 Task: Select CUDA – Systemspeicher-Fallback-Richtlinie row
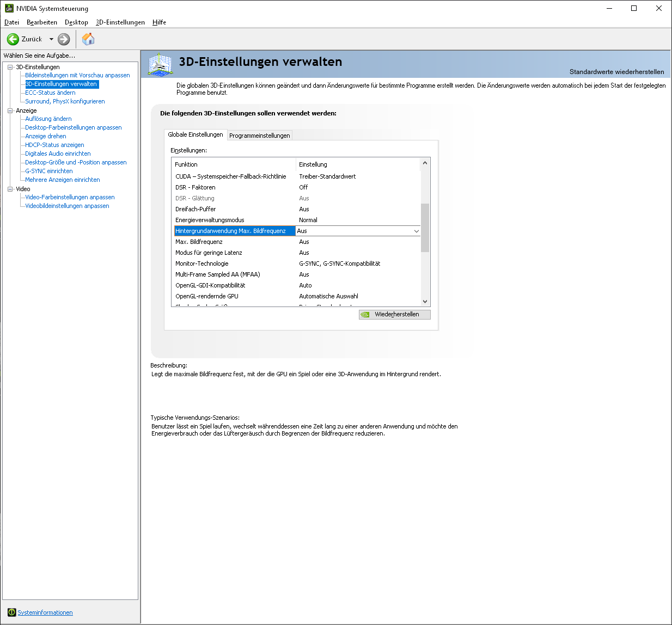point(297,176)
